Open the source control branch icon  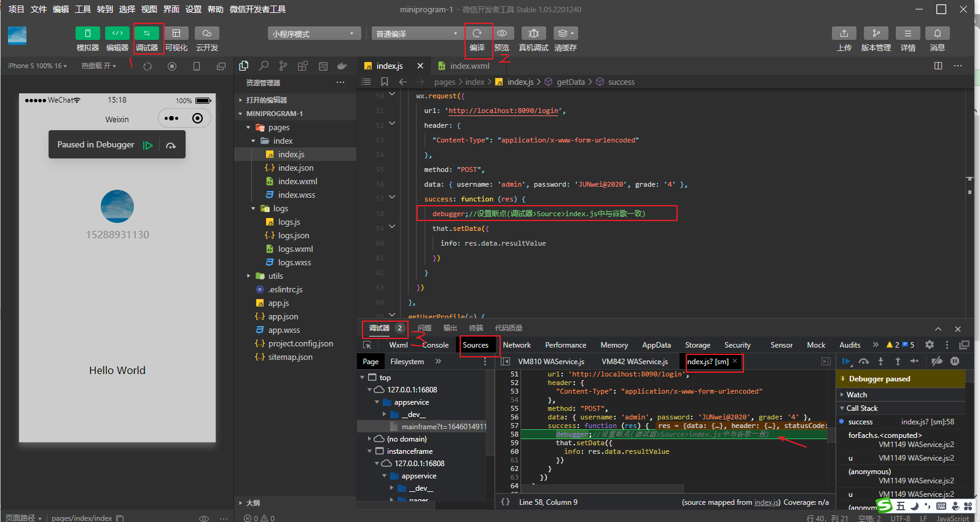(283, 66)
